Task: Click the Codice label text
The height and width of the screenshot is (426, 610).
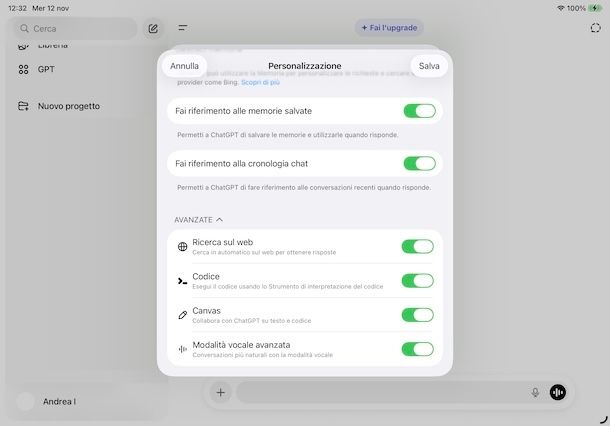Action: pos(206,277)
